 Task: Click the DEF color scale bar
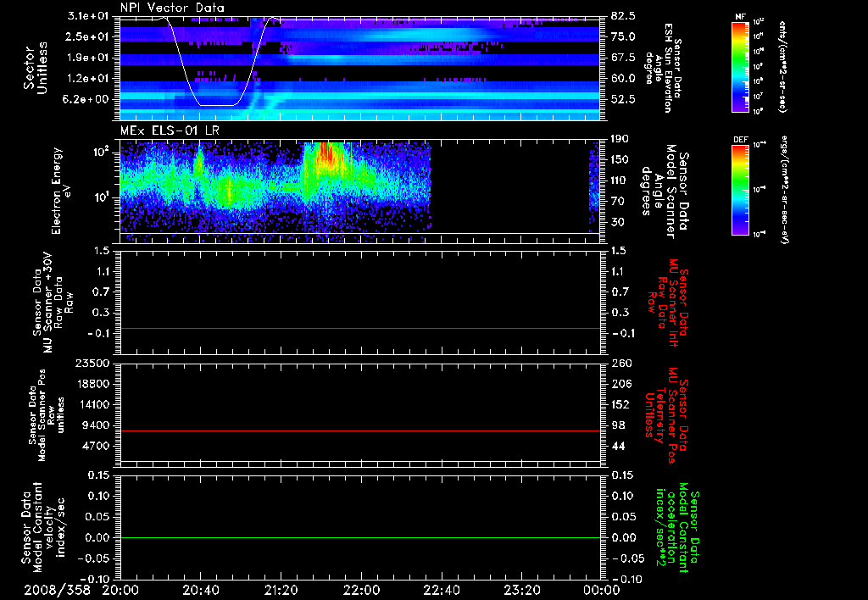point(740,189)
